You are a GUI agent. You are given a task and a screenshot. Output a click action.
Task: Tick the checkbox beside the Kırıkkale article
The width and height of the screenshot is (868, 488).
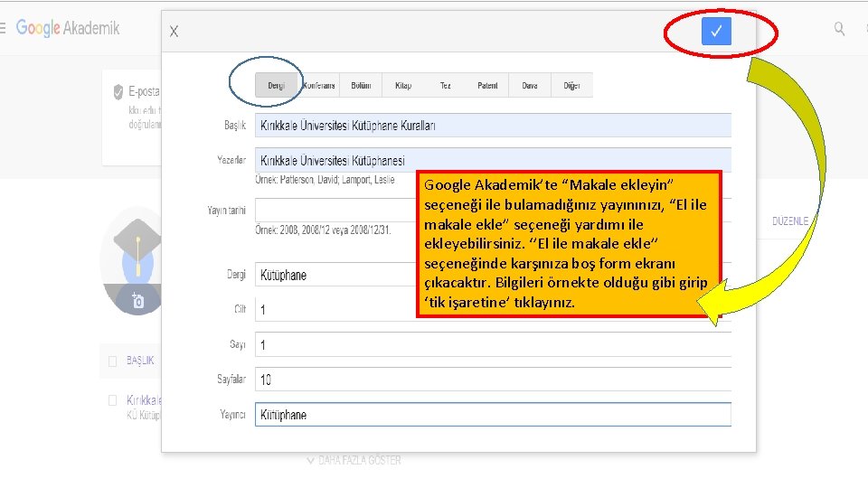tap(112, 400)
